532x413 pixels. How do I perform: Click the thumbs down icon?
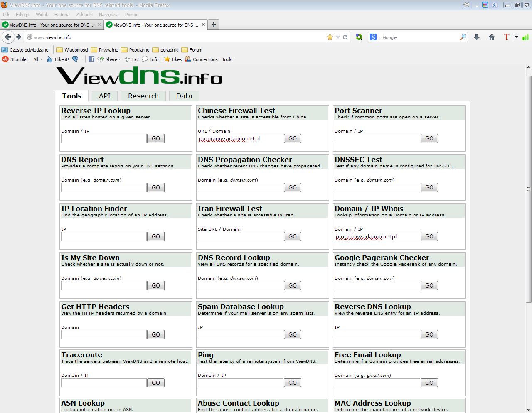coord(75,59)
